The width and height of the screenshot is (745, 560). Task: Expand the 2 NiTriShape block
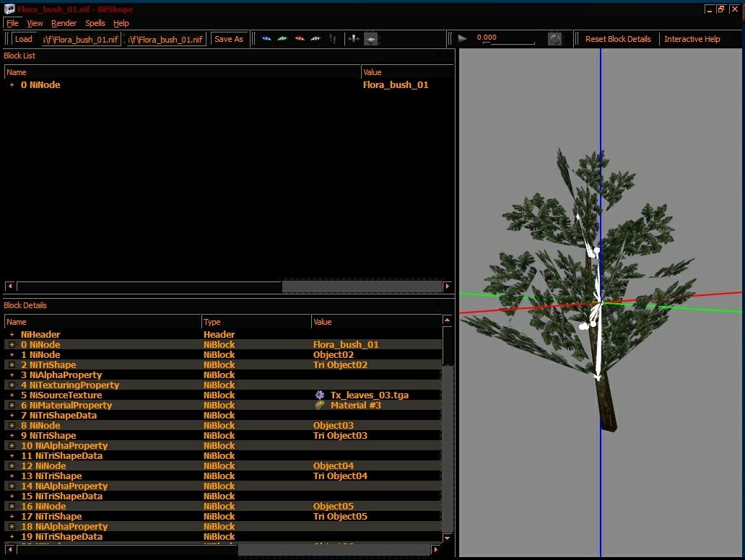click(12, 364)
